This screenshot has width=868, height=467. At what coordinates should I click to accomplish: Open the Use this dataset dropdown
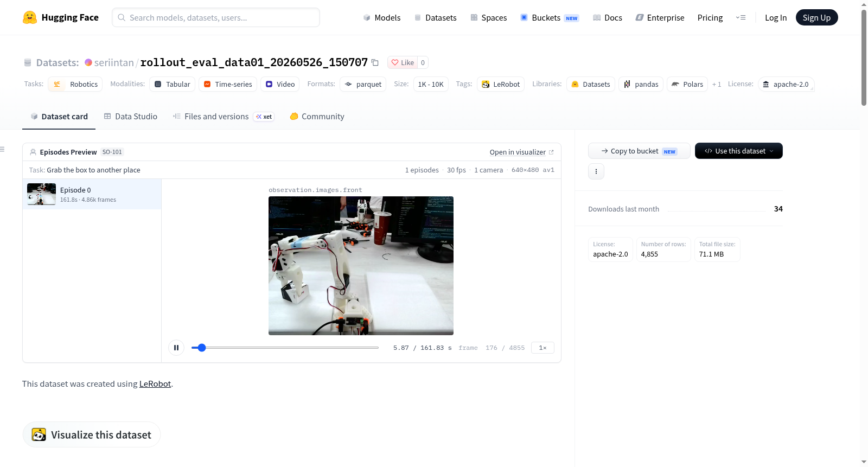coord(739,151)
